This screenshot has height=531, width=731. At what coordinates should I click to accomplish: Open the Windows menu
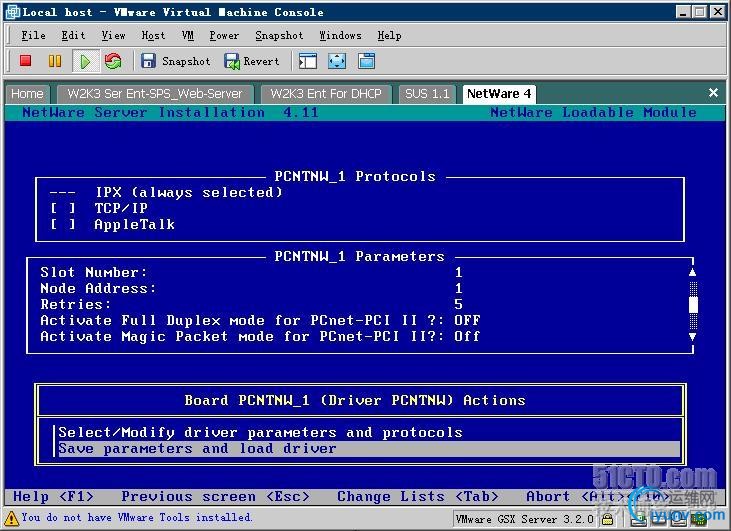pos(340,35)
